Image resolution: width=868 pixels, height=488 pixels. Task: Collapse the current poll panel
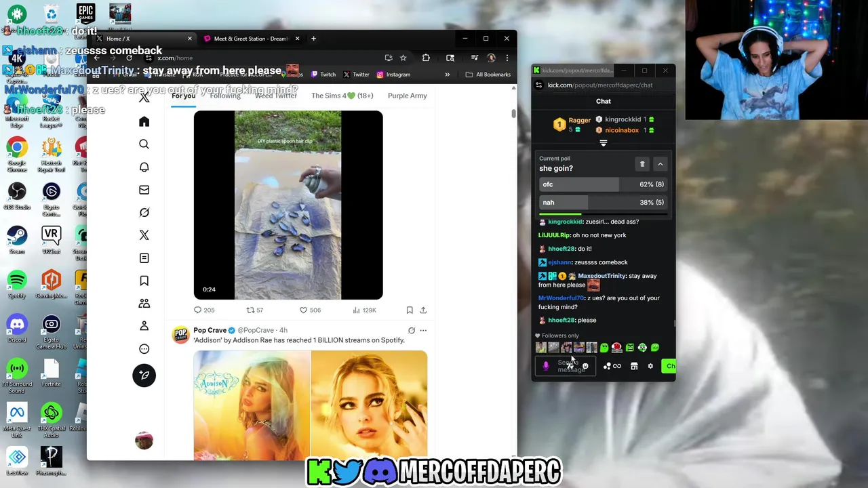point(660,164)
